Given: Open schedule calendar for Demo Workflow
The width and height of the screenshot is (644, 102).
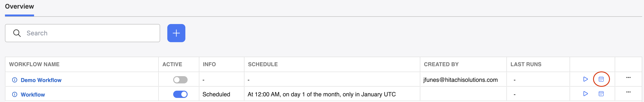Looking at the screenshot, I should [601, 79].
